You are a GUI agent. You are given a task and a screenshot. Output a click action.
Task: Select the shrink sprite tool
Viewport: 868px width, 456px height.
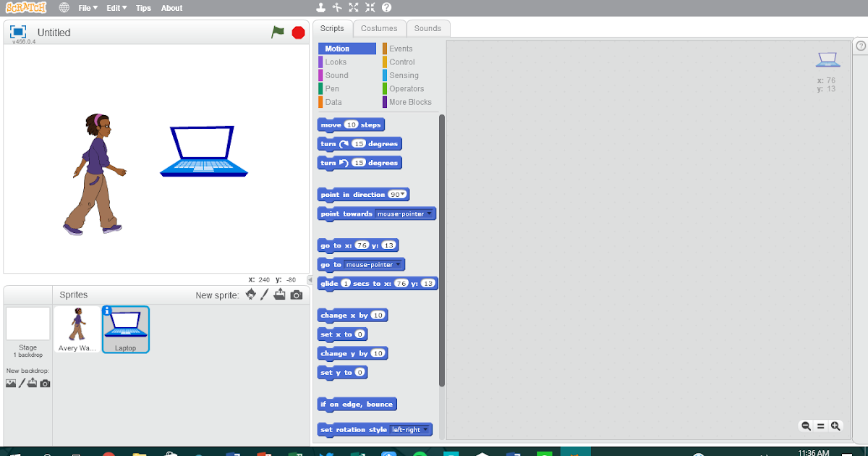[370, 7]
